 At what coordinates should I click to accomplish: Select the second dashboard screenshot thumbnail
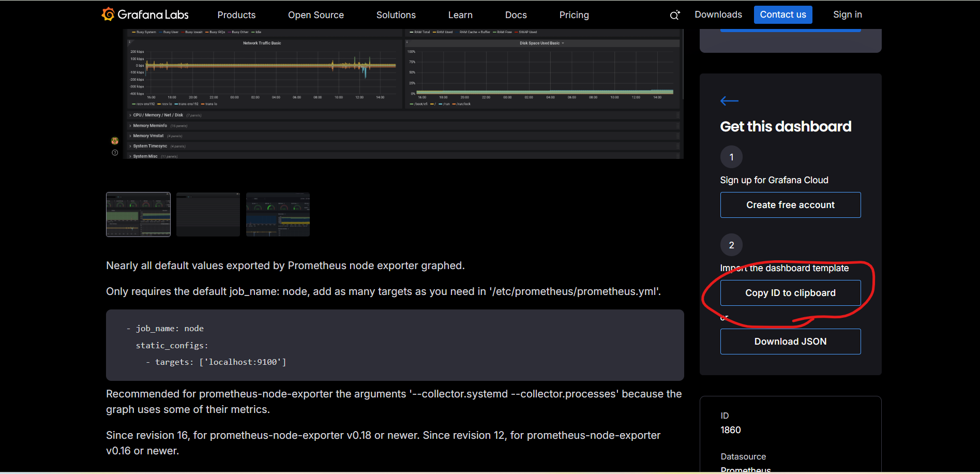[208, 215]
